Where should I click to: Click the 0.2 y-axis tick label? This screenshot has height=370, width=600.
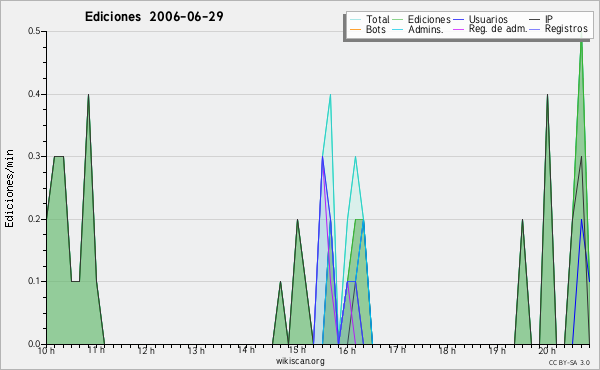point(34,219)
